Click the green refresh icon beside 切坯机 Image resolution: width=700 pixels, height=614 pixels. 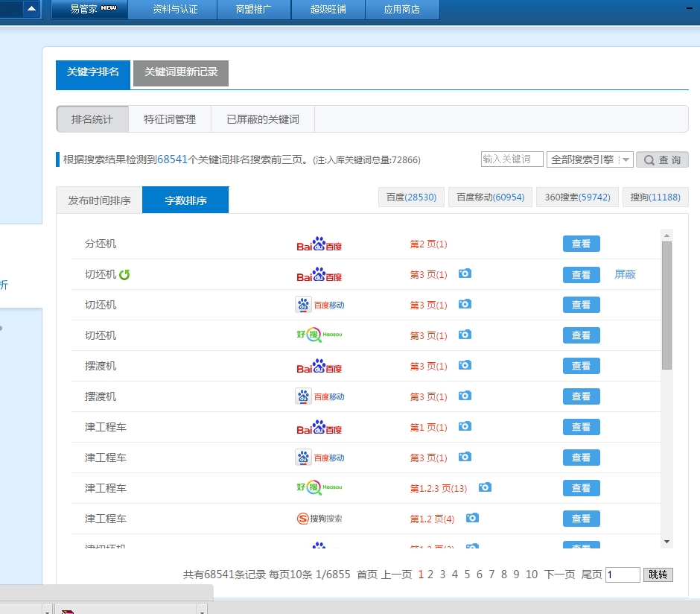(x=124, y=275)
